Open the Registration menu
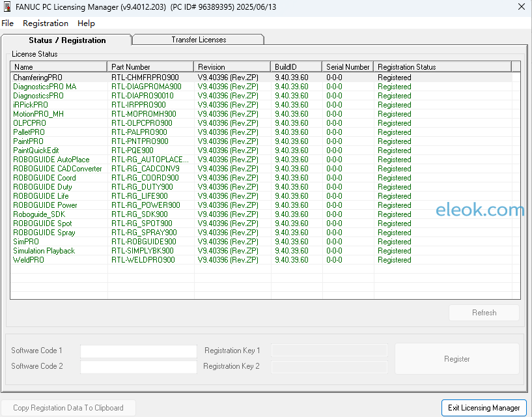532x417 pixels. click(x=46, y=23)
